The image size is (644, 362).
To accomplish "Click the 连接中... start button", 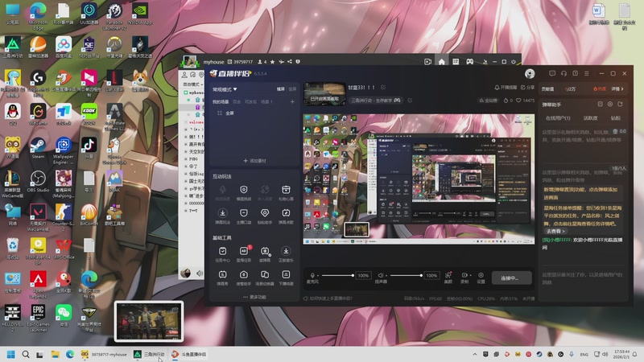I will point(511,278).
